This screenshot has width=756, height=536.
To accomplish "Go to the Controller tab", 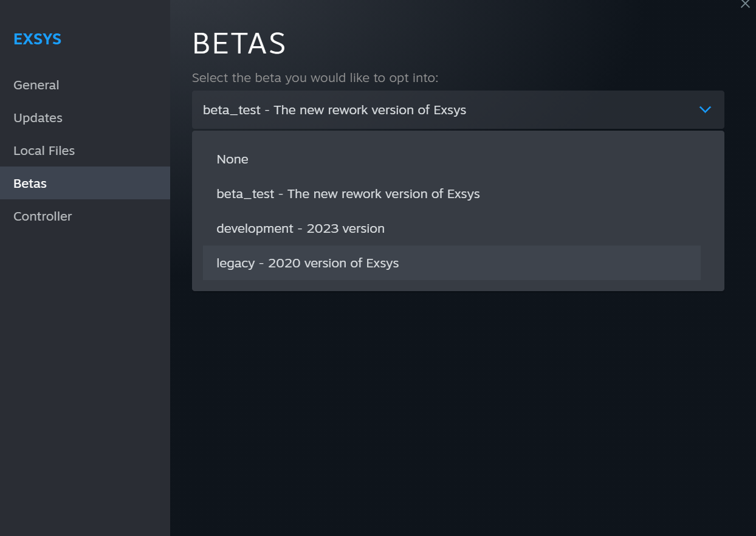I will coord(85,216).
